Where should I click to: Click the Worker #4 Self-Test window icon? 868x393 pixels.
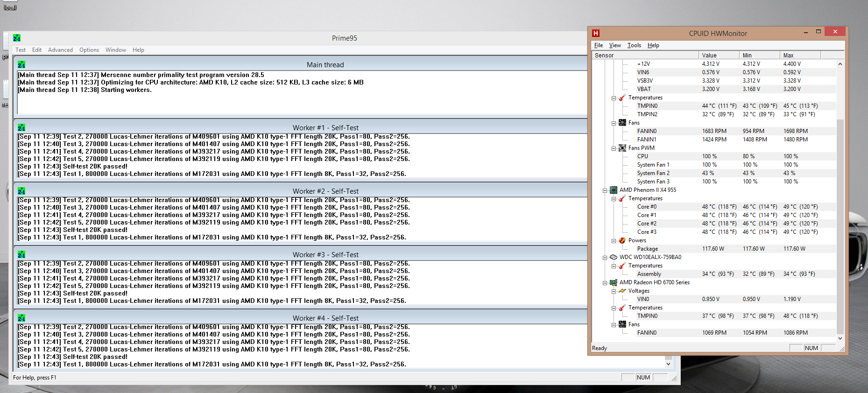pyautogui.click(x=21, y=318)
